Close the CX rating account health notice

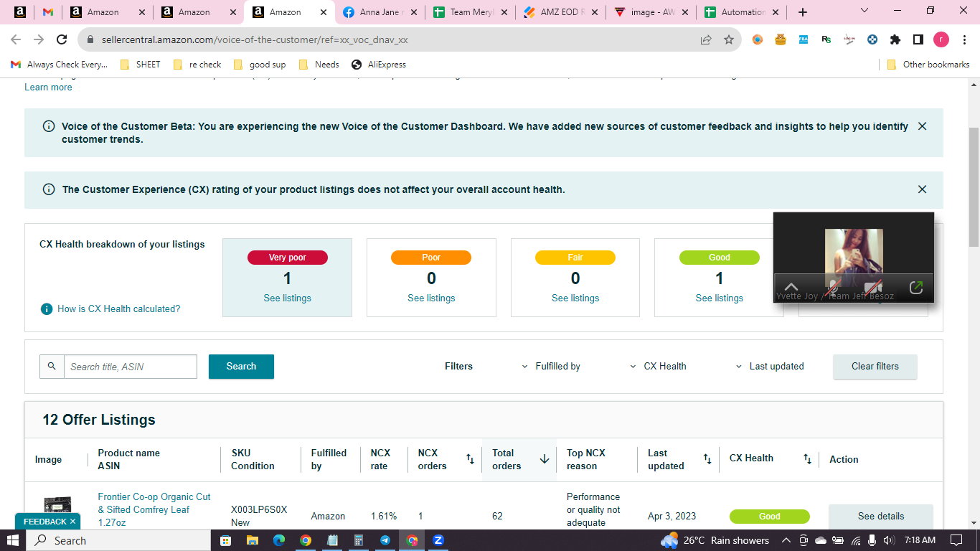pos(923,189)
